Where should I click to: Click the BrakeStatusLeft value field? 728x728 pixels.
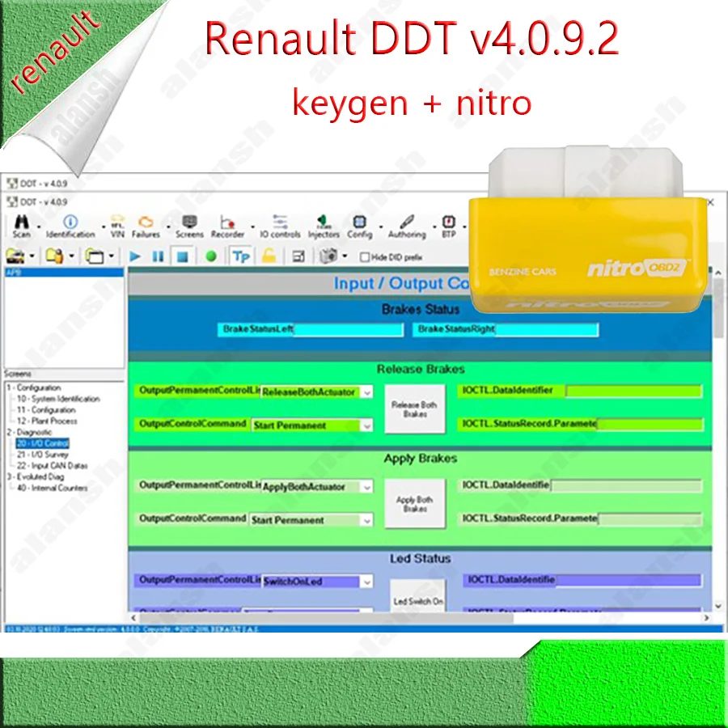tap(348, 330)
